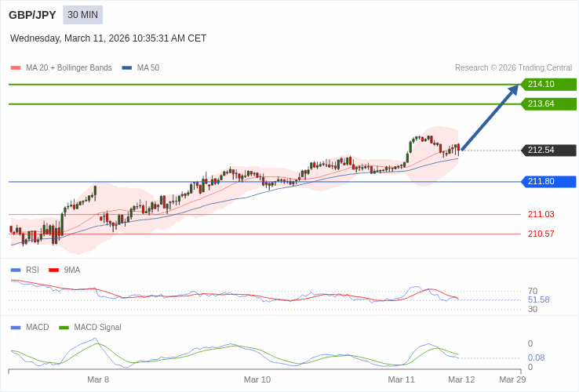Click the MA 20 red legend swatch
Viewport: 579px width, 392px height.
click(x=16, y=68)
